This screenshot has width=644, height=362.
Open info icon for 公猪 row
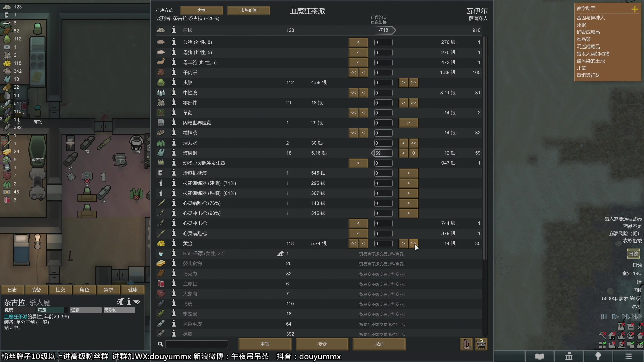click(174, 42)
